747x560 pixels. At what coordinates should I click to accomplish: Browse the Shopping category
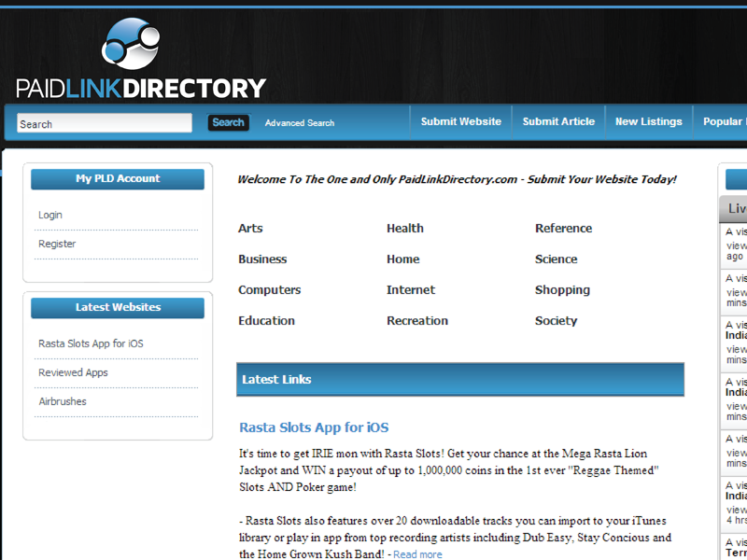pos(562,290)
